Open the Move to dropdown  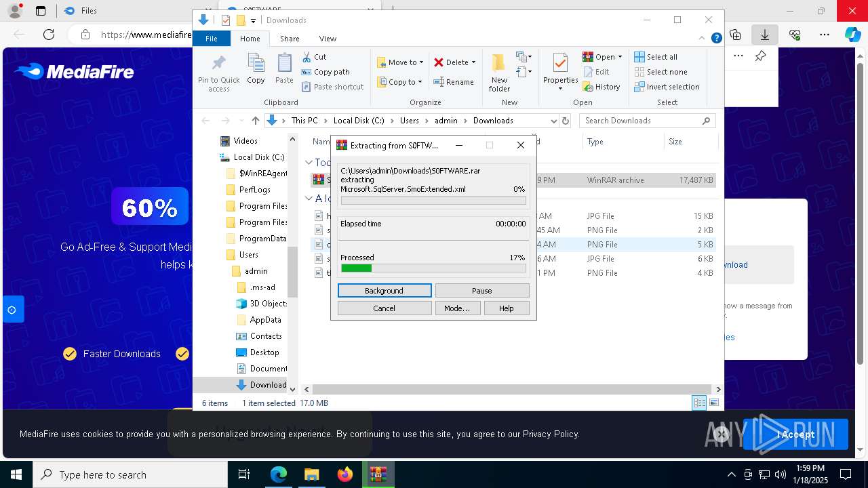(399, 62)
